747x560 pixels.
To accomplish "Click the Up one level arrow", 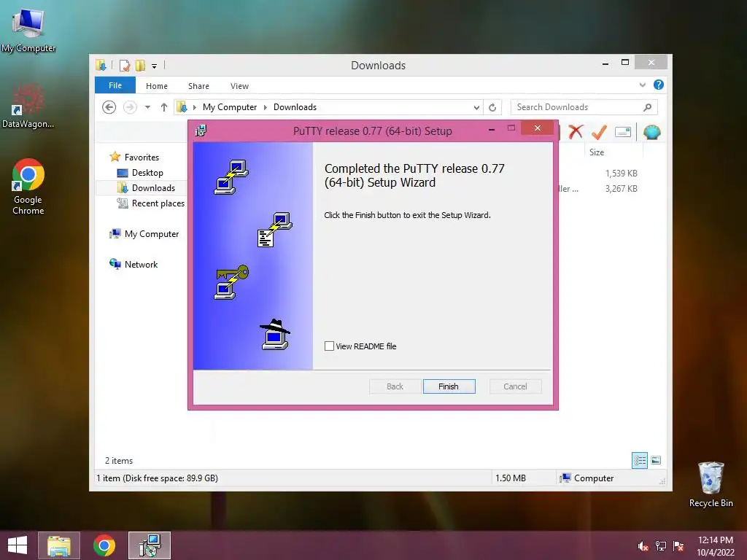I will (164, 107).
